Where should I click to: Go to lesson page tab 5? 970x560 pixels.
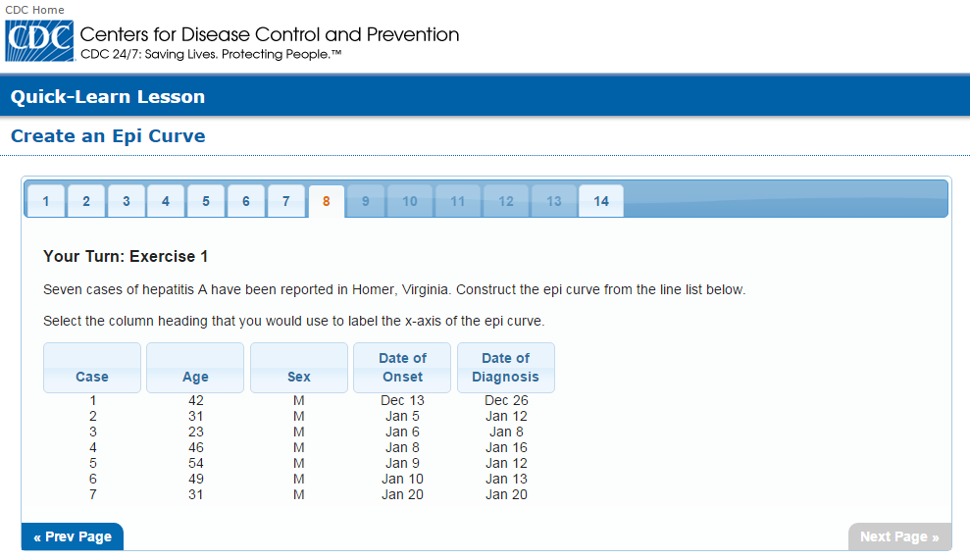click(206, 201)
